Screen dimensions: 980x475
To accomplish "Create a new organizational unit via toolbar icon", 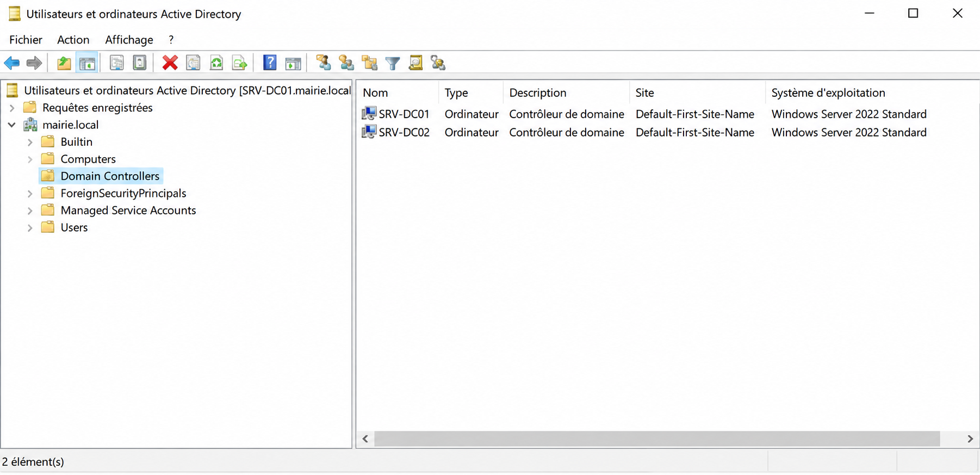I will coord(370,63).
